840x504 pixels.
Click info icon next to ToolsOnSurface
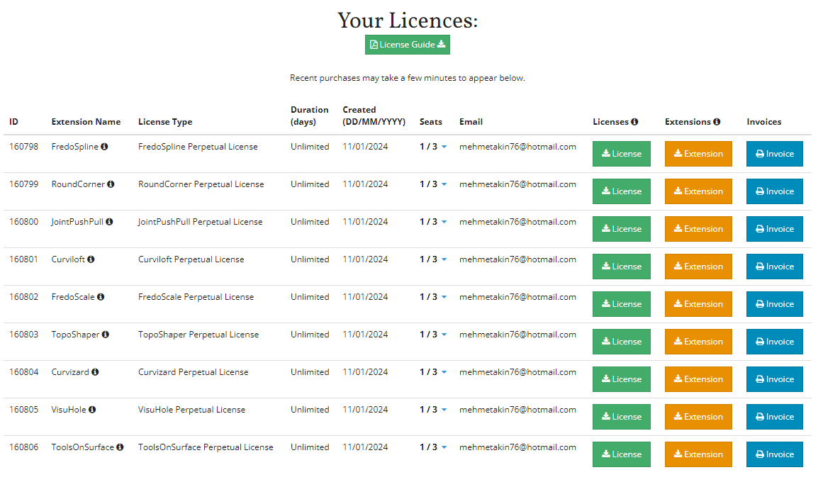pos(120,447)
